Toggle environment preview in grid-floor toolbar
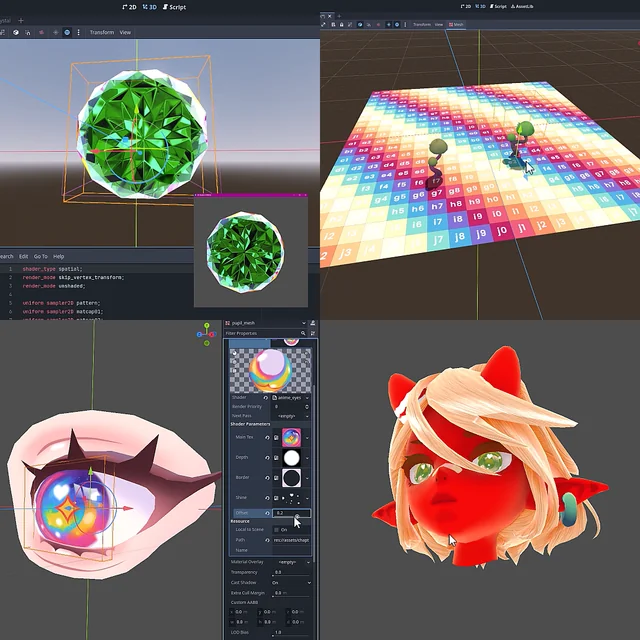 pos(397,24)
